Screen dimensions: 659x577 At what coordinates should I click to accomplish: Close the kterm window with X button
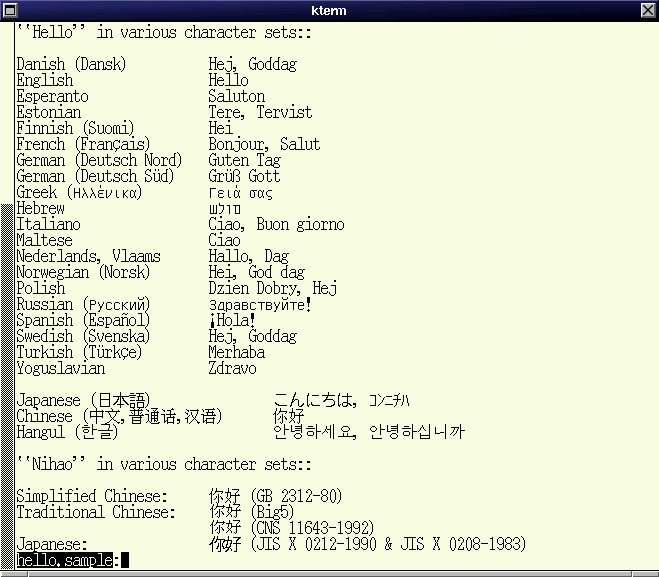(648, 10)
